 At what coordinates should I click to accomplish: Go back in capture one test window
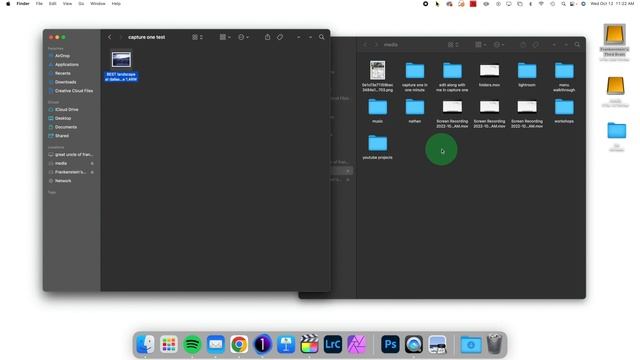tap(109, 37)
